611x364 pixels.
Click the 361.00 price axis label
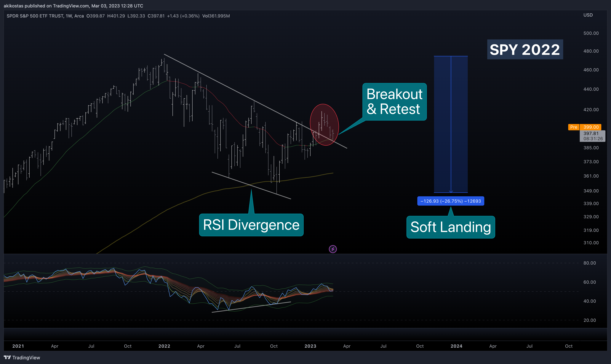tap(591, 176)
